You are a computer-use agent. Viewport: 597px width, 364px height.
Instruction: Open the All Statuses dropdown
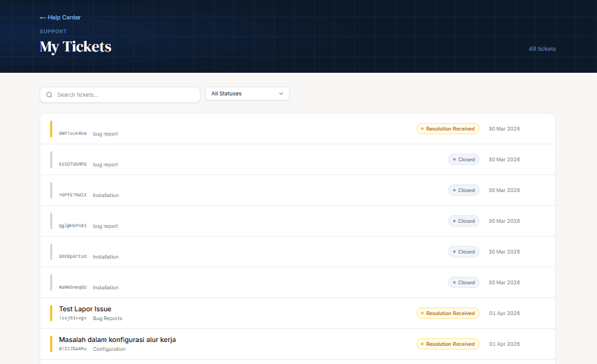click(x=247, y=94)
